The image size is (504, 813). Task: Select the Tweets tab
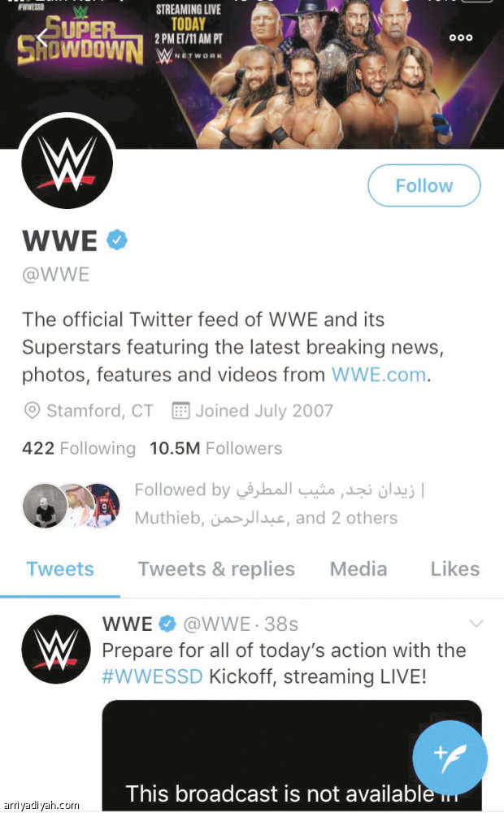[60, 569]
